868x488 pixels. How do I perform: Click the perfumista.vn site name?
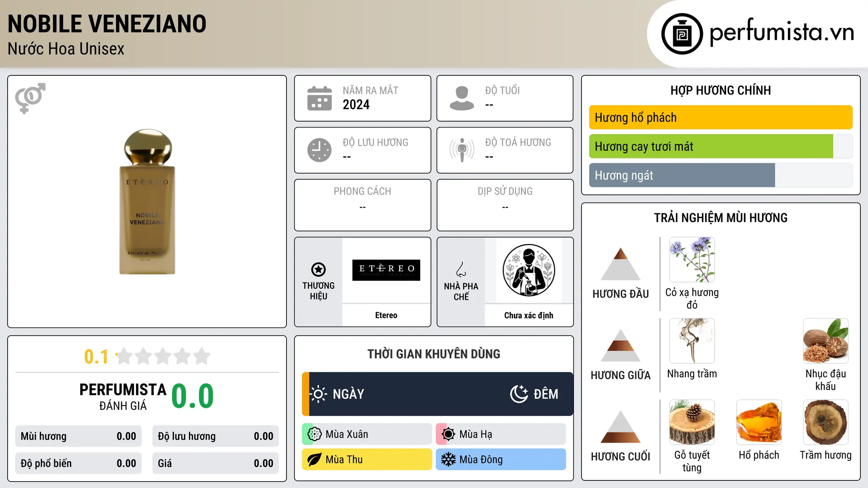pyautogui.click(x=782, y=32)
